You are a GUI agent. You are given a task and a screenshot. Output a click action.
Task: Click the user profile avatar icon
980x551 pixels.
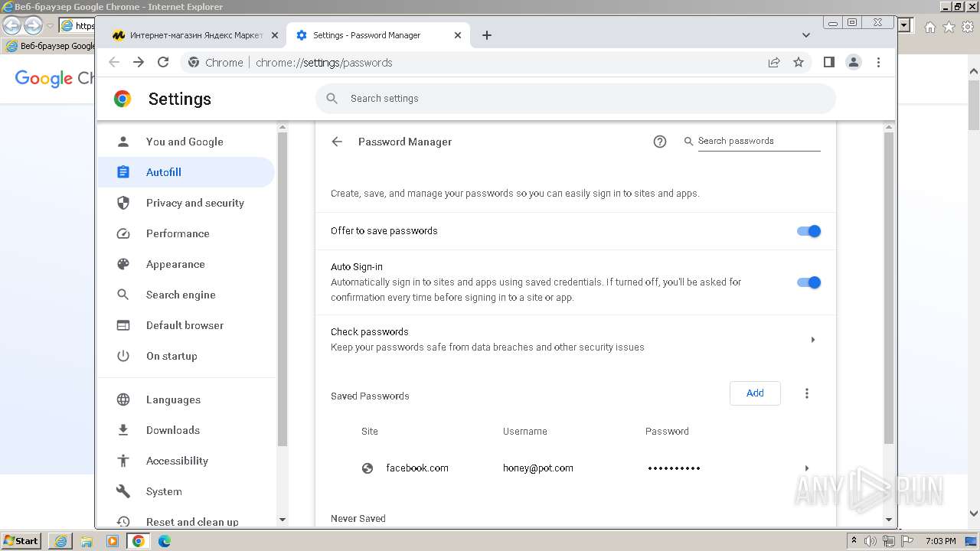point(854,63)
